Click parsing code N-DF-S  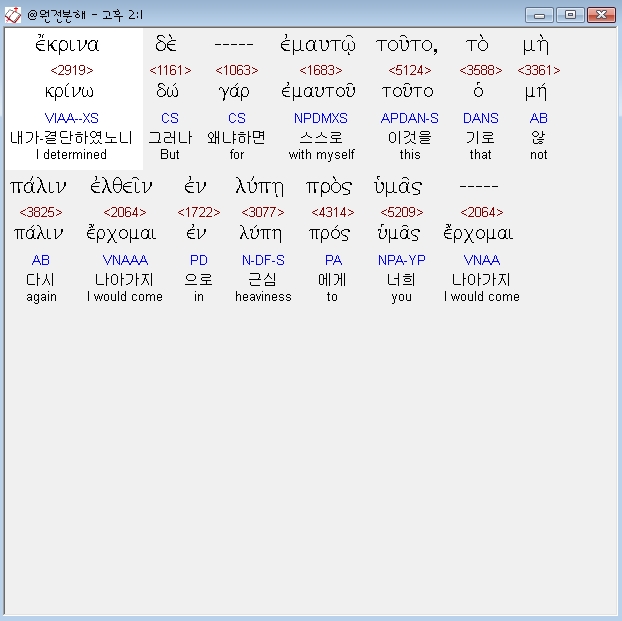tap(263, 260)
